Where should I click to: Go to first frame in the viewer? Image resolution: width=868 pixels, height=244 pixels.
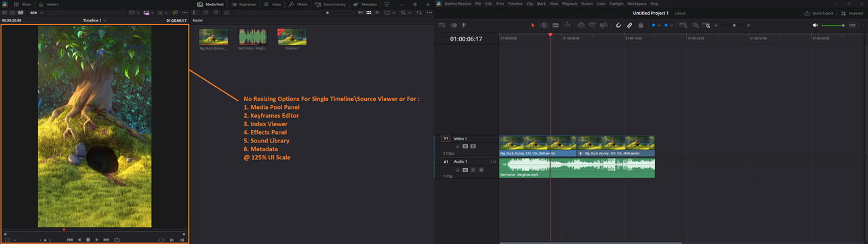pos(70,240)
